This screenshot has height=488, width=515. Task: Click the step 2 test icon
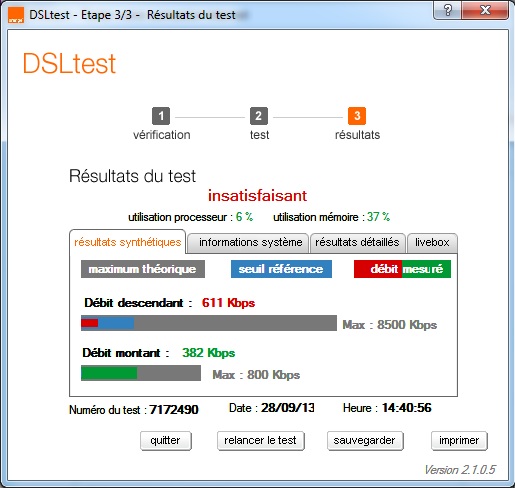[x=259, y=116]
